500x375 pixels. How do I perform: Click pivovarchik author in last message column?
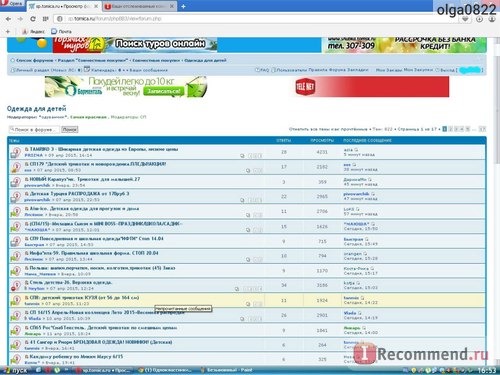(356, 194)
